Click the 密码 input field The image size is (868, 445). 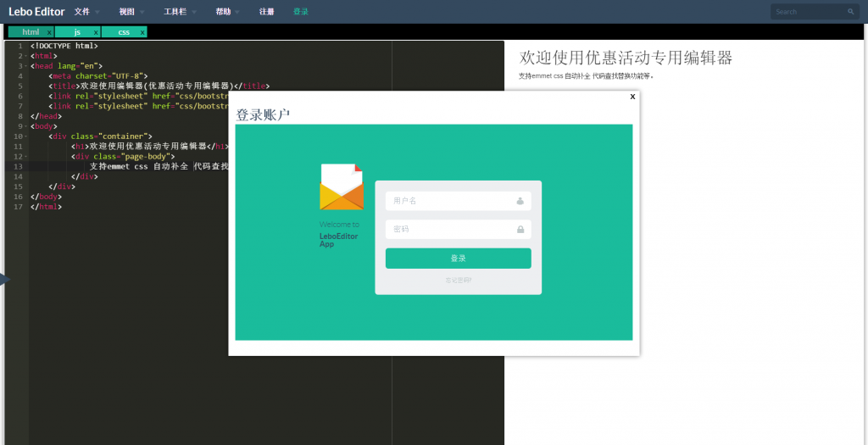[459, 229]
